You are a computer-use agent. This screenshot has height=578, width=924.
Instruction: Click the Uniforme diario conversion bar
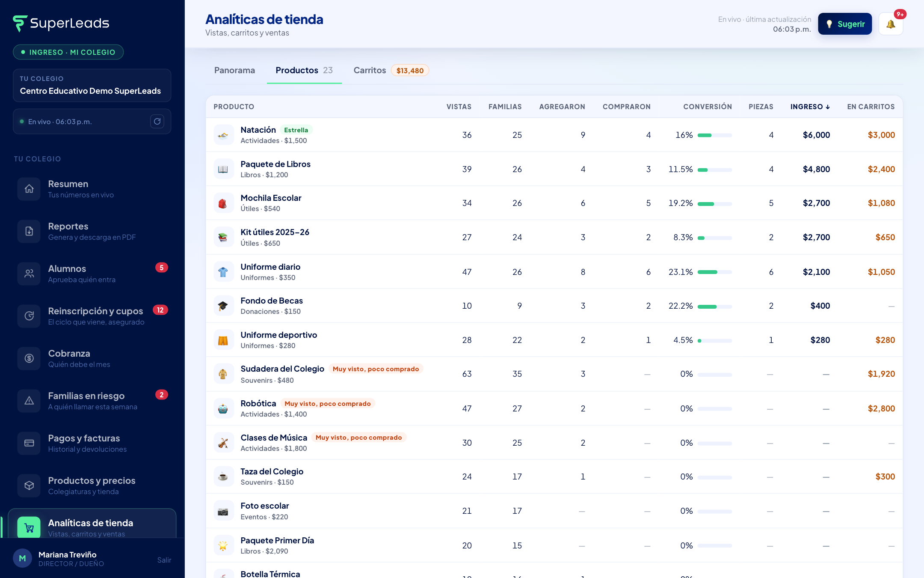click(714, 272)
